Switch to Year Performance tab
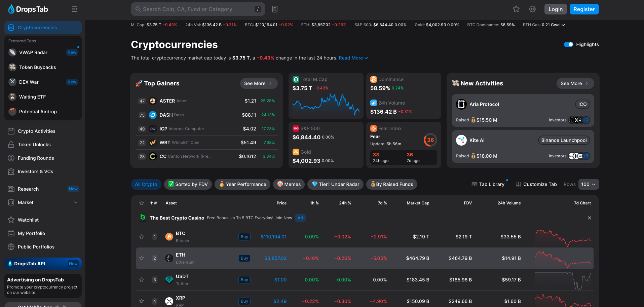Image resolution: width=644 pixels, height=307 pixels. (242, 184)
